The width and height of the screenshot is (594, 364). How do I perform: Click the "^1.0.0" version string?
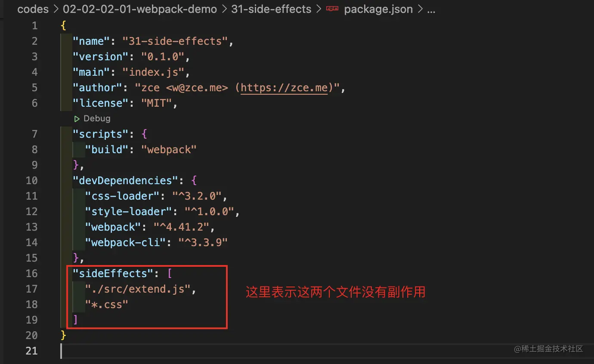tap(209, 212)
